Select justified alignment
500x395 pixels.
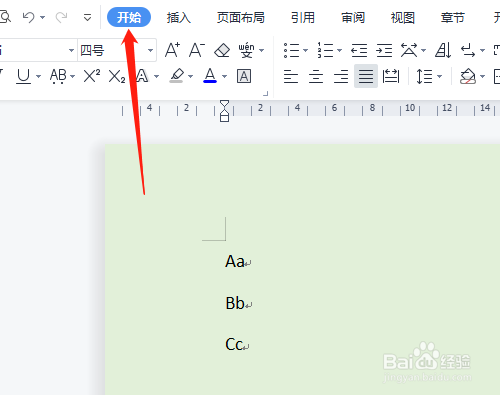[366, 76]
